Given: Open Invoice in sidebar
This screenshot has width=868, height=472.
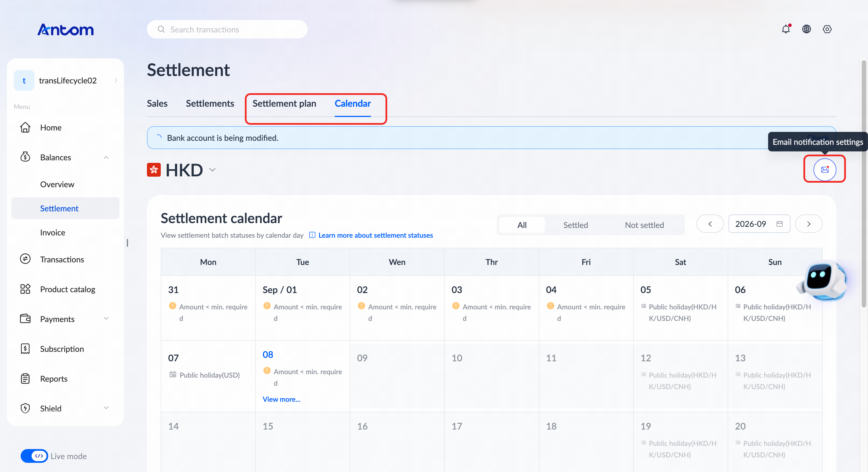Looking at the screenshot, I should tap(53, 232).
